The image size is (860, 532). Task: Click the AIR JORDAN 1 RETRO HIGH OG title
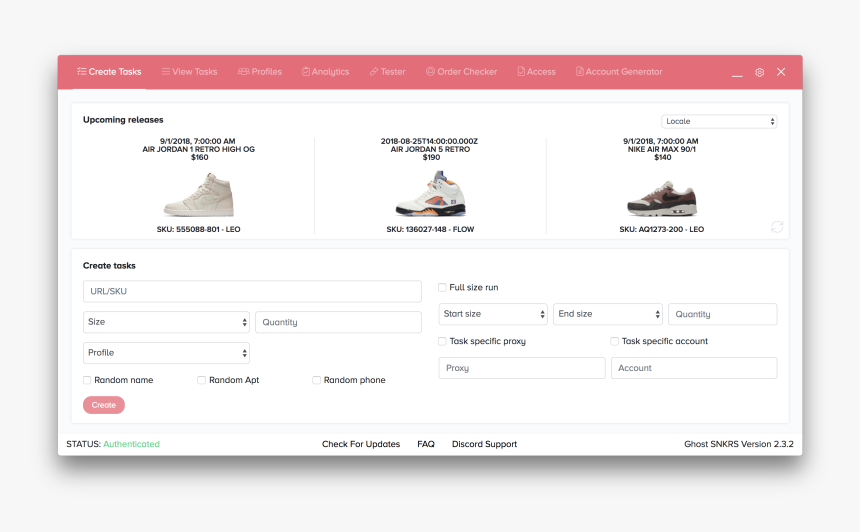tap(199, 149)
